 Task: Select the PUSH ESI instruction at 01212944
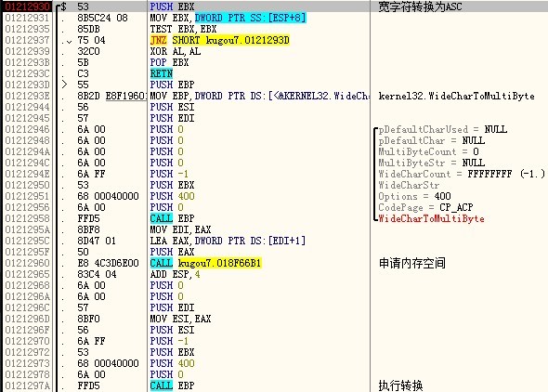click(173, 107)
